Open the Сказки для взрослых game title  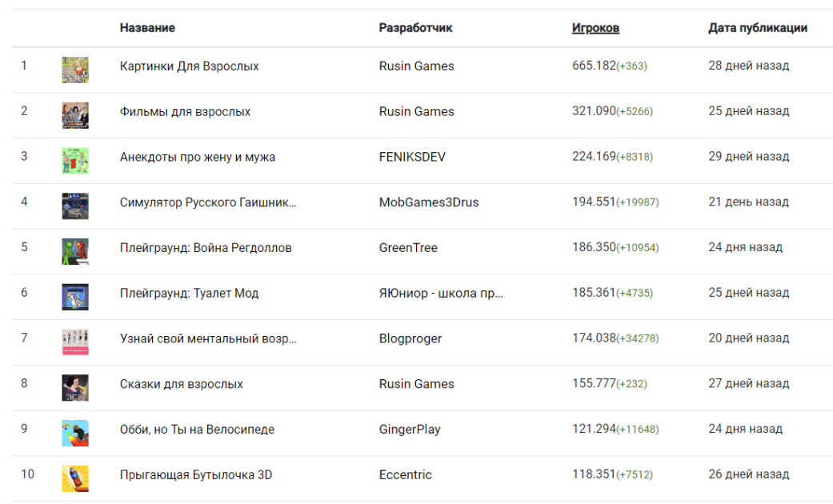(181, 384)
